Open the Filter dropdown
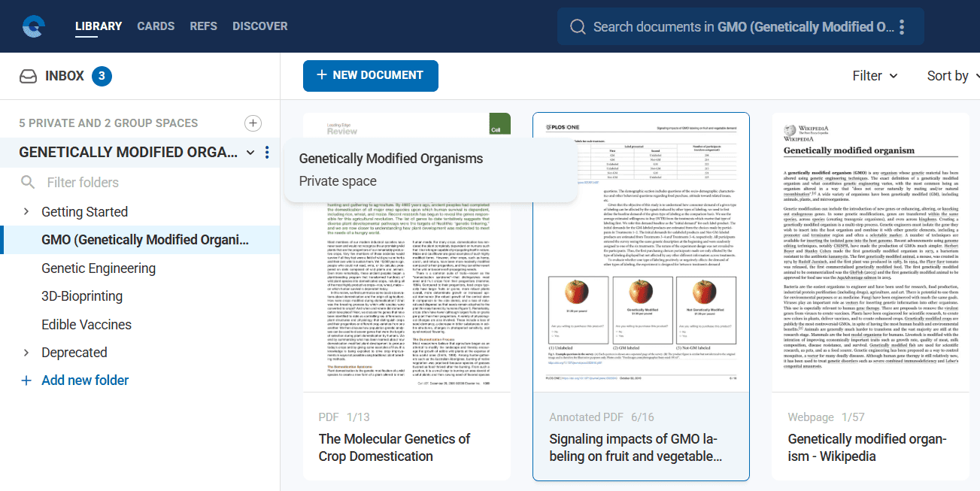This screenshot has height=491, width=980. 875,76
